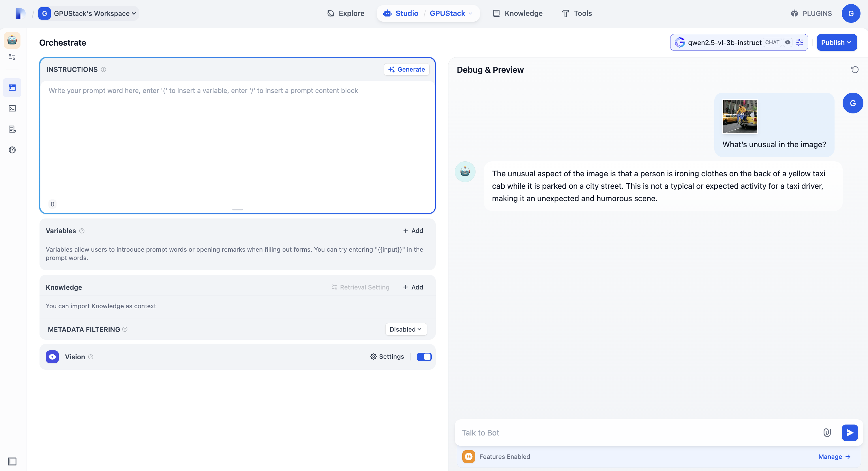The height and width of the screenshot is (471, 868).
Task: Click the Talk to Bot input field
Action: (x=637, y=433)
